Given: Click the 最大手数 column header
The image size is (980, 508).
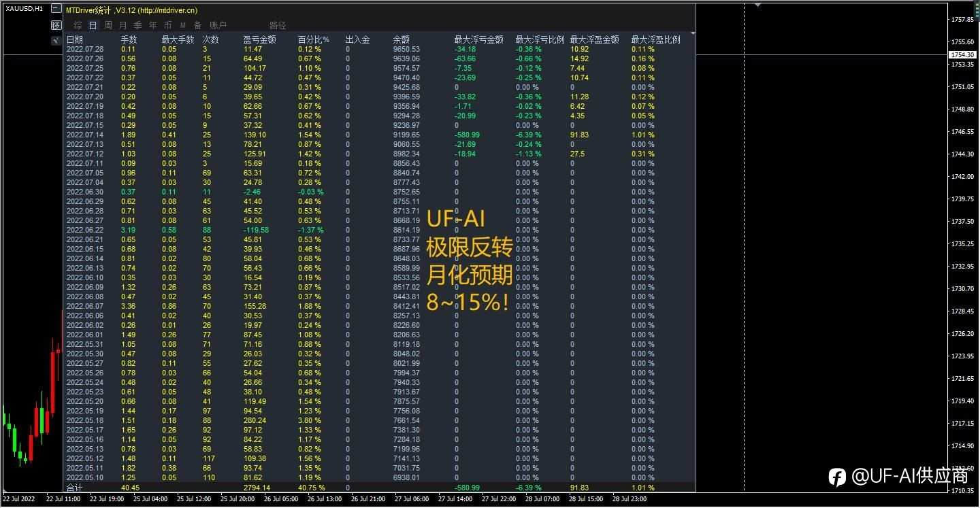Looking at the screenshot, I should (178, 39).
